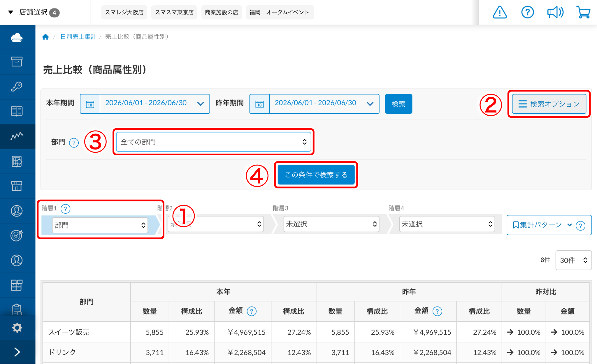This screenshot has width=597, height=364.
Task: Click この条件で検索する button
Action: (316, 175)
